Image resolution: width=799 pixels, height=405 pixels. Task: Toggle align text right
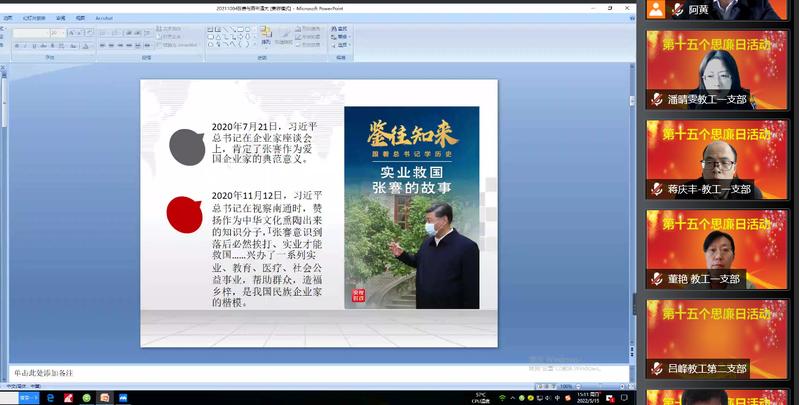tap(120, 46)
